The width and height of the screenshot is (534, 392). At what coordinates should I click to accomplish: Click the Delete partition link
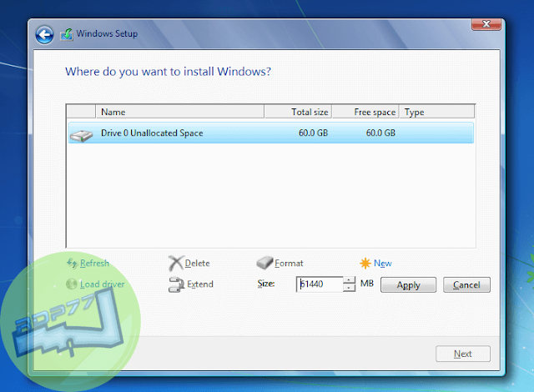197,263
